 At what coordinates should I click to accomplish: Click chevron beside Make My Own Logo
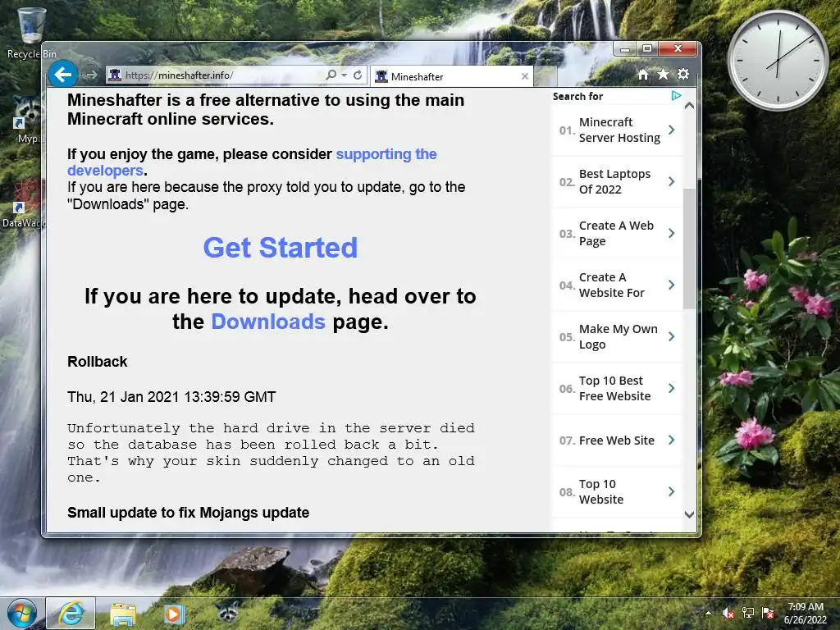point(671,336)
